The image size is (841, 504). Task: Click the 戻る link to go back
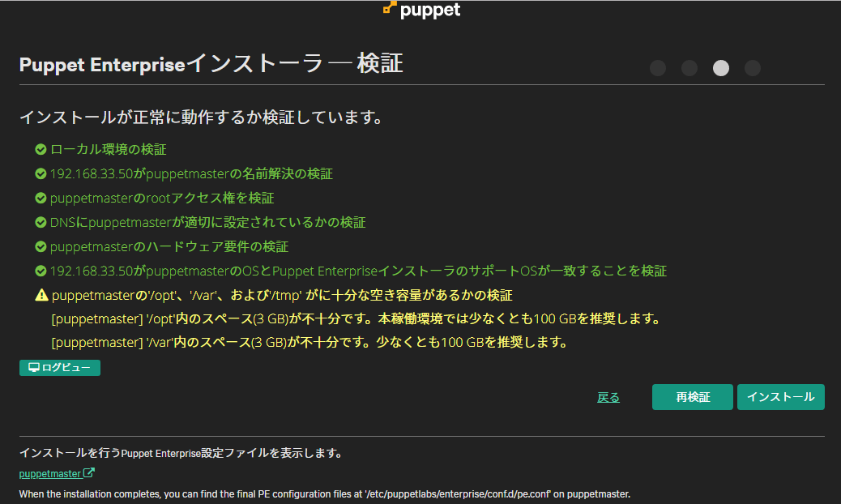tap(608, 397)
